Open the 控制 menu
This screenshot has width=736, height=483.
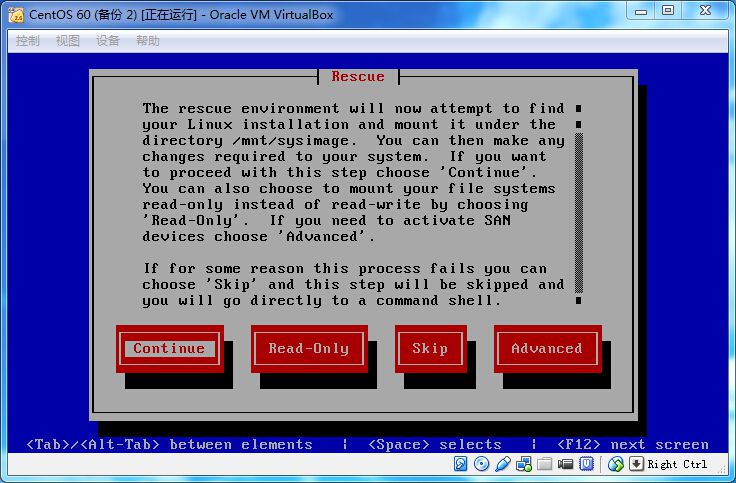[x=28, y=41]
